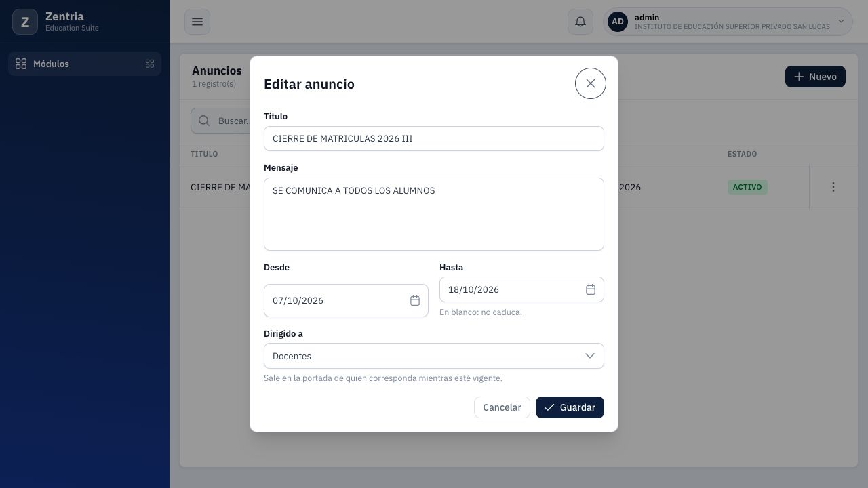Click the Cancelar button
The width and height of the screenshot is (868, 488).
[502, 407]
